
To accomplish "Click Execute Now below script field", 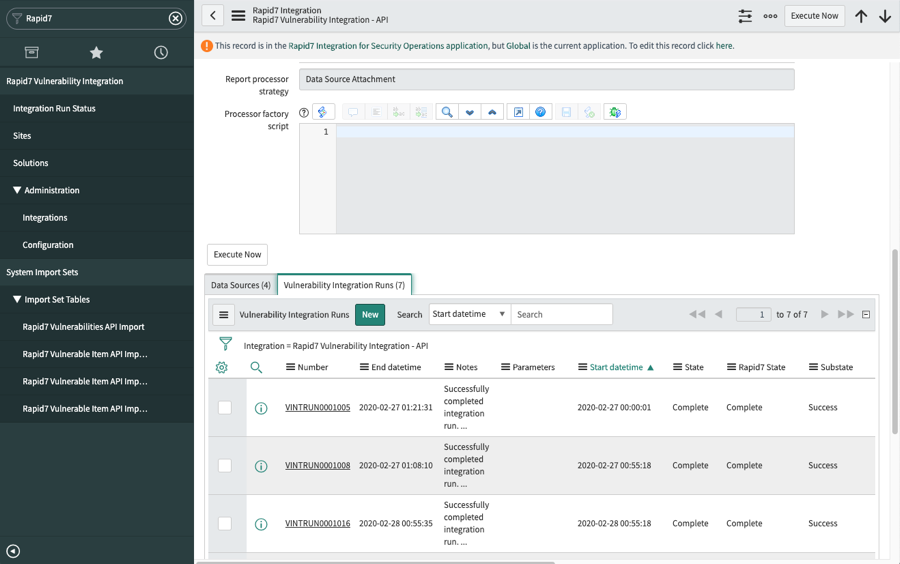I will (x=237, y=255).
